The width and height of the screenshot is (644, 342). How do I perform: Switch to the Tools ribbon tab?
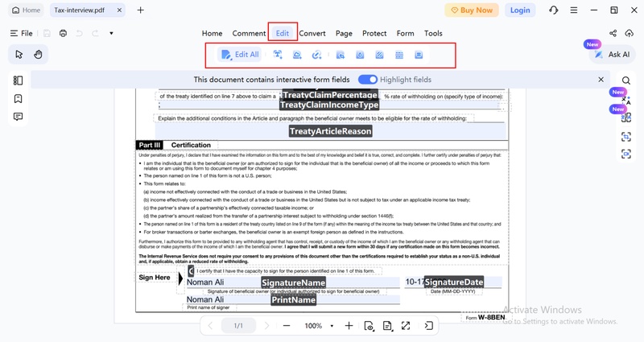433,33
